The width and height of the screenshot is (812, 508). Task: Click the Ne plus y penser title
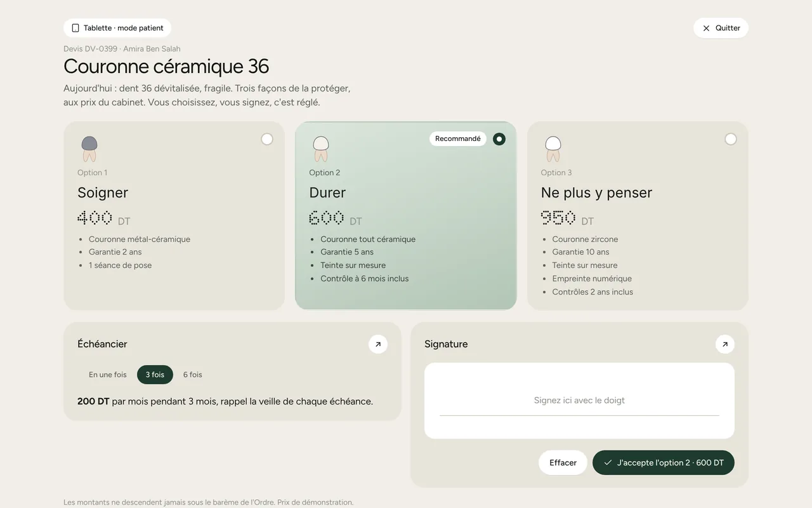pyautogui.click(x=596, y=192)
